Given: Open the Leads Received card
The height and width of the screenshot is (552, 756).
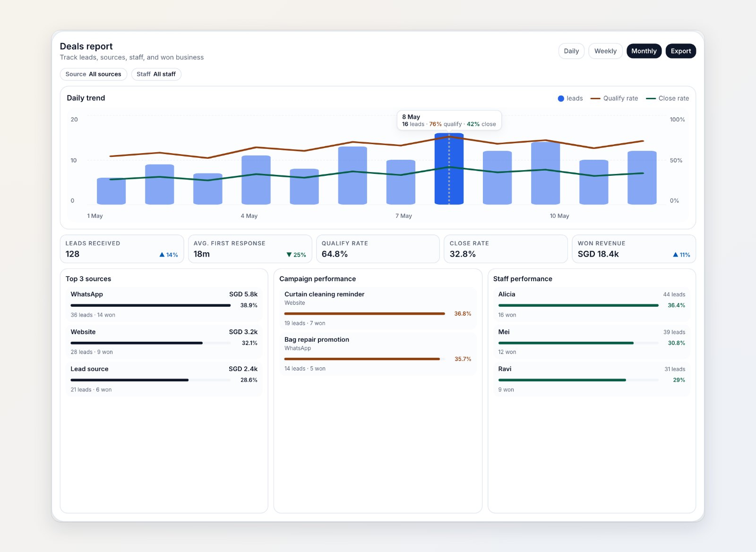Looking at the screenshot, I should click(122, 249).
